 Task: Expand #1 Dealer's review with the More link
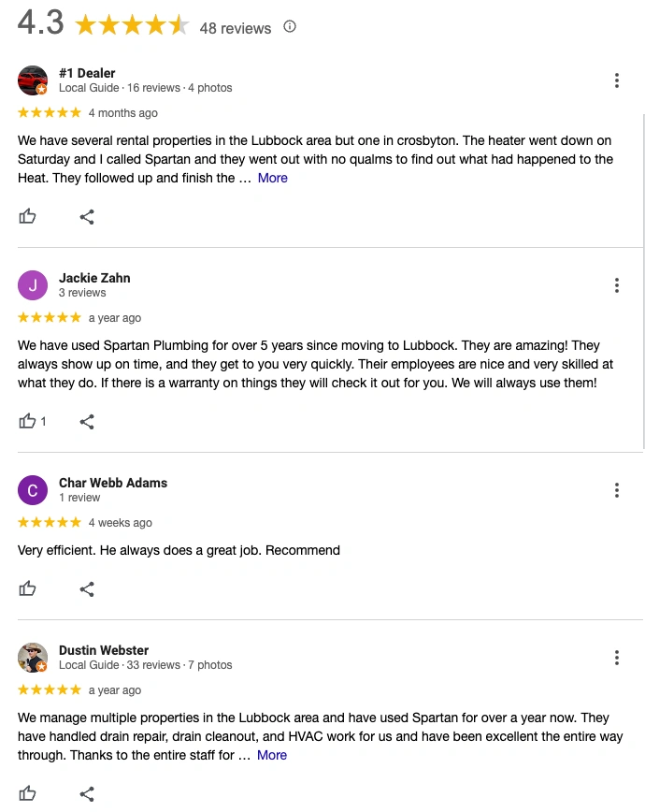(272, 178)
